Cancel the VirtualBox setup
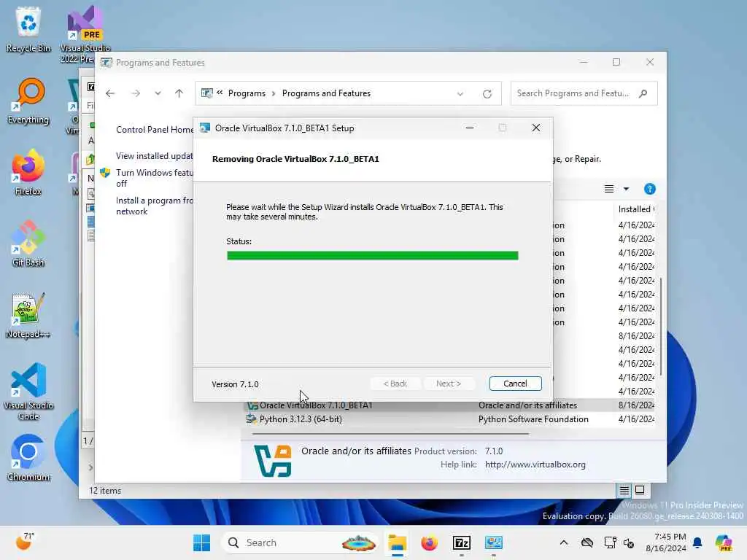This screenshot has height=560, width=747. pyautogui.click(x=515, y=384)
